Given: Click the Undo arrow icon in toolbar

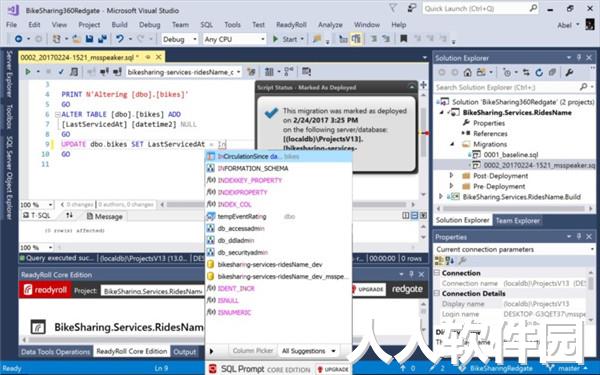Looking at the screenshot, I should pos(120,39).
